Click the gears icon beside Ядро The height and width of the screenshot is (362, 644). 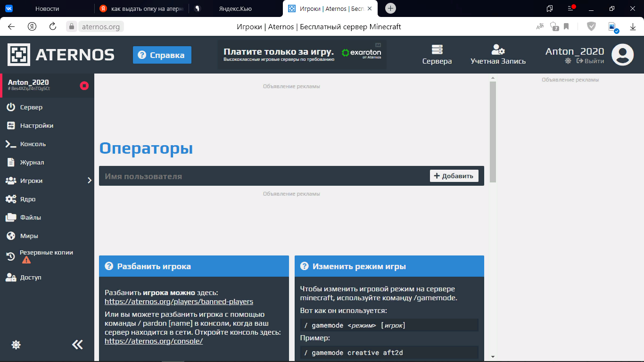point(11,199)
